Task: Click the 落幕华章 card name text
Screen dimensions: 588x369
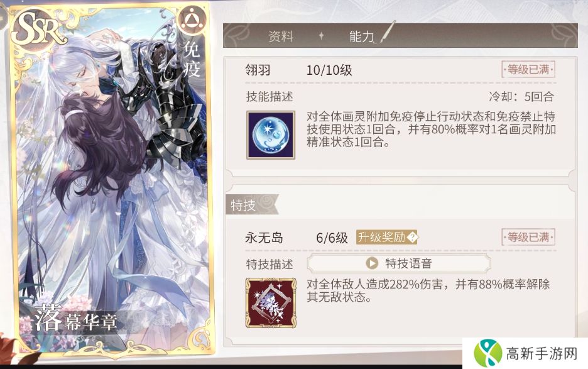Action: tap(76, 319)
